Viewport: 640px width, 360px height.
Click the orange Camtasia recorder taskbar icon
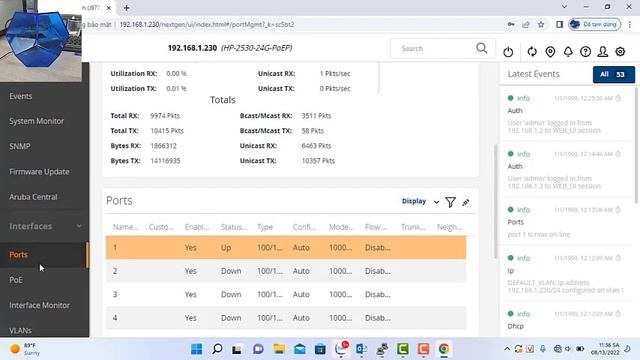pos(423,349)
